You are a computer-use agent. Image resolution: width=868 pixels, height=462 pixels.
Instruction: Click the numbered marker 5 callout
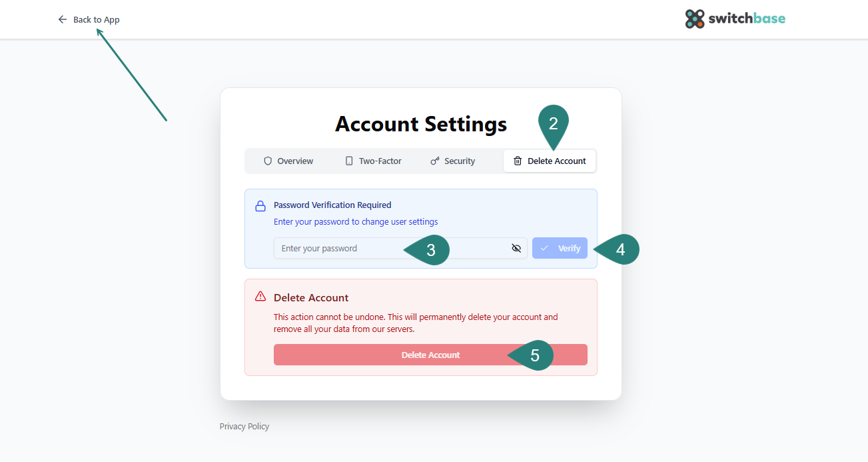coord(535,355)
